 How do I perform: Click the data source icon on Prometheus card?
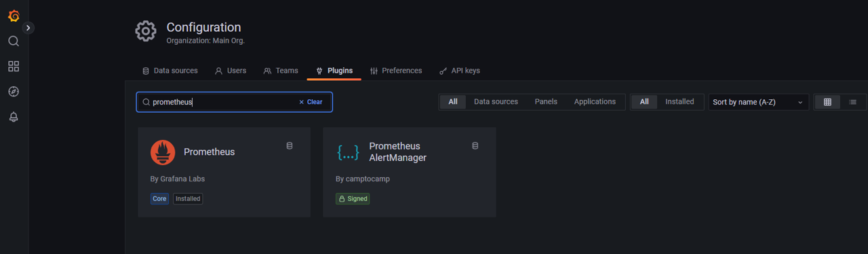tap(290, 145)
